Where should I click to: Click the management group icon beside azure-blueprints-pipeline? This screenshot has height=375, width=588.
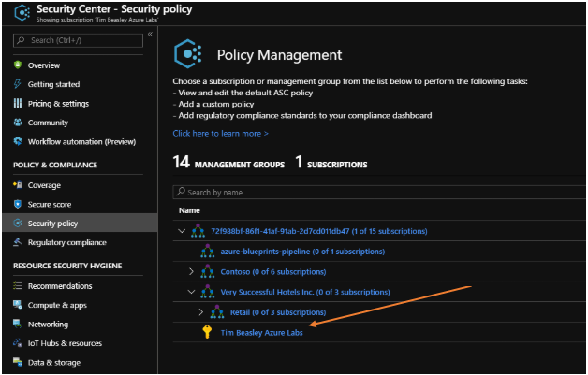tap(207, 251)
